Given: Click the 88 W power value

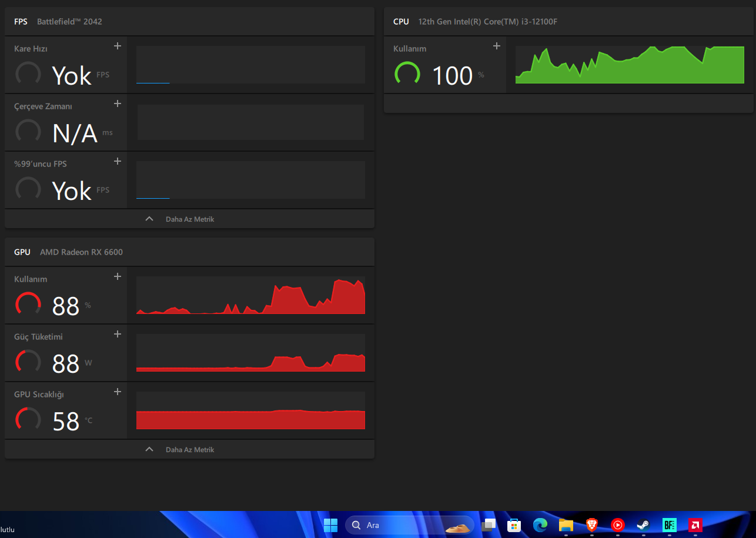Looking at the screenshot, I should point(66,364).
